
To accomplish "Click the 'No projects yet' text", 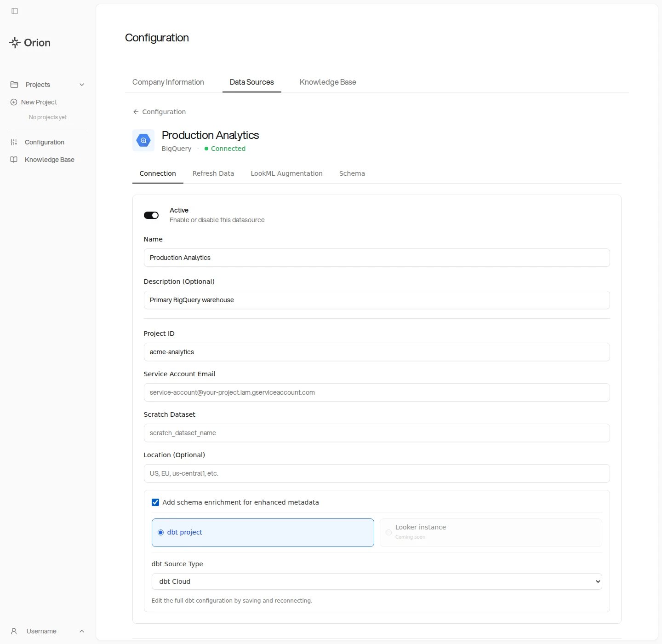I will point(48,117).
